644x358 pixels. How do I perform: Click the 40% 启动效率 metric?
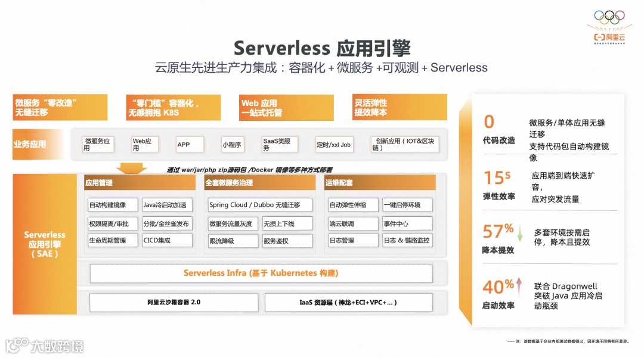(498, 294)
